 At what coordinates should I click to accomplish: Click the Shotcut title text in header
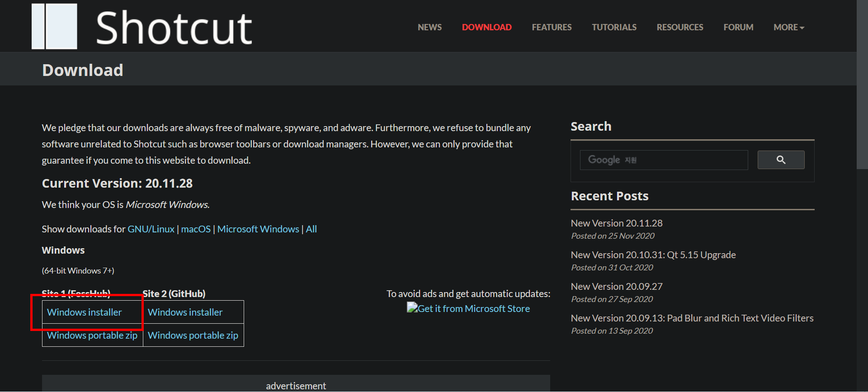pyautogui.click(x=174, y=28)
